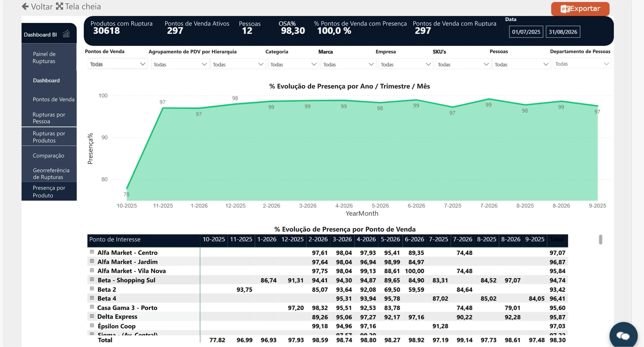This screenshot has width=644, height=347.
Task: Click the Tela cheia link
Action: (78, 6)
